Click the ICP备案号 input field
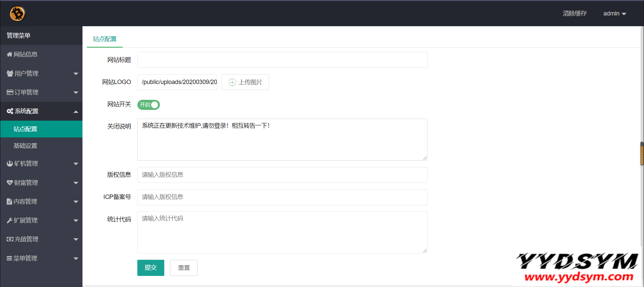 (x=282, y=197)
